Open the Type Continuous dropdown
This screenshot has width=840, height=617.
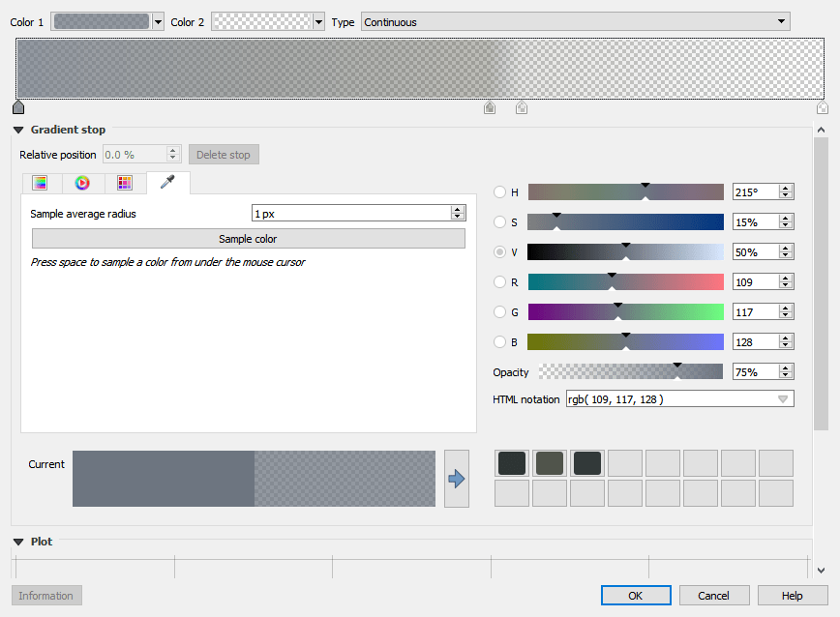click(576, 21)
